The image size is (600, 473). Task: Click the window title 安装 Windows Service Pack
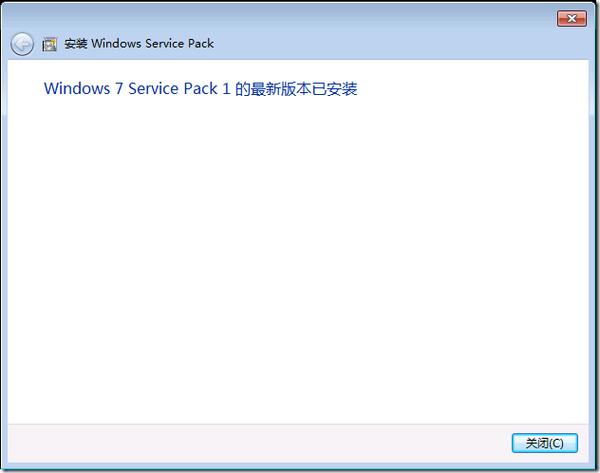pyautogui.click(x=139, y=44)
